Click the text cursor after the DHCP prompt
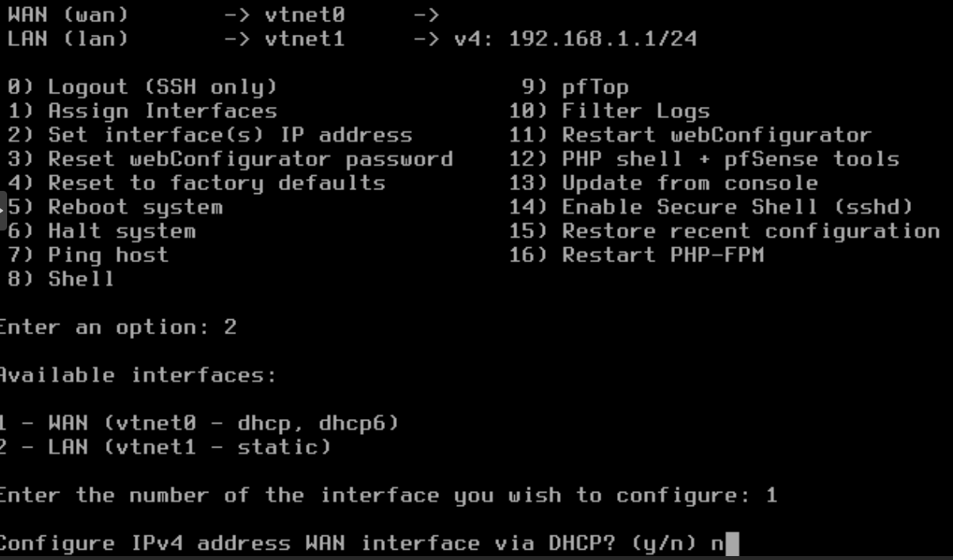This screenshot has width=953, height=560. pyautogui.click(x=732, y=544)
